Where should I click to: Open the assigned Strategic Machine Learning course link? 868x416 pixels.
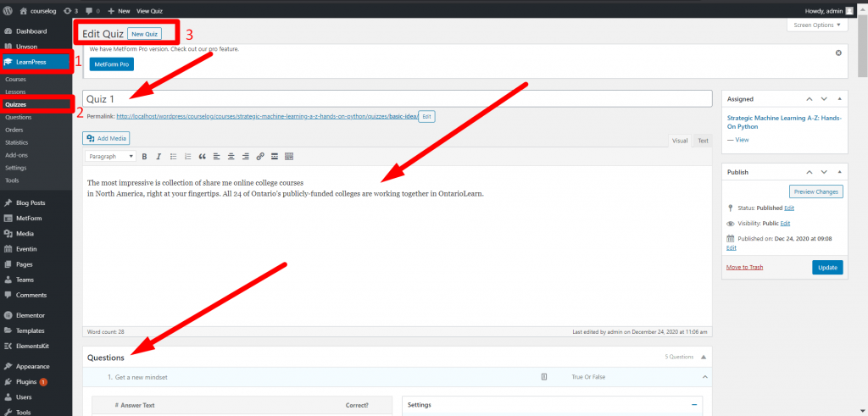tap(783, 122)
